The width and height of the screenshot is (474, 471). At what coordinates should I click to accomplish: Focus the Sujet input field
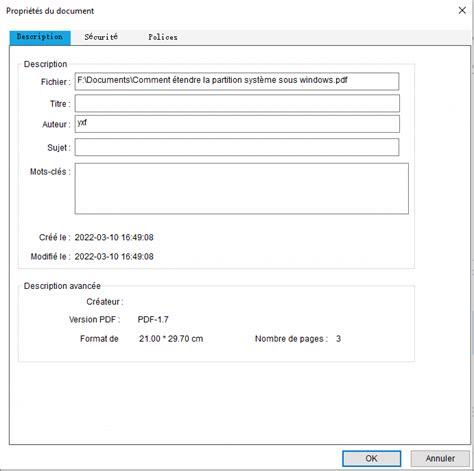pos(237,147)
